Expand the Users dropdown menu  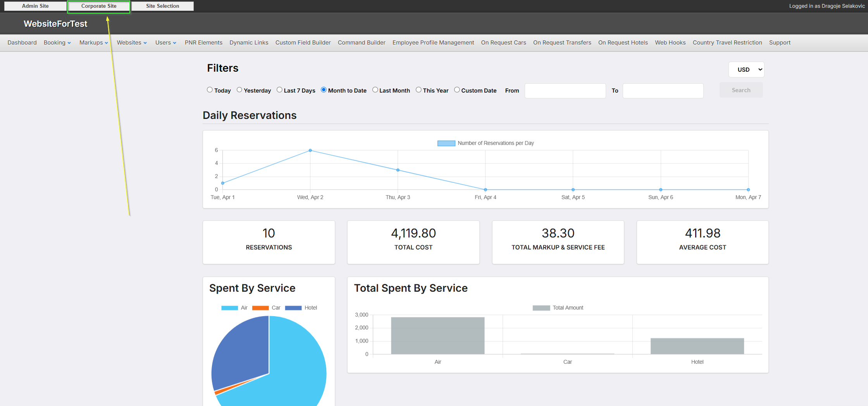[166, 43]
